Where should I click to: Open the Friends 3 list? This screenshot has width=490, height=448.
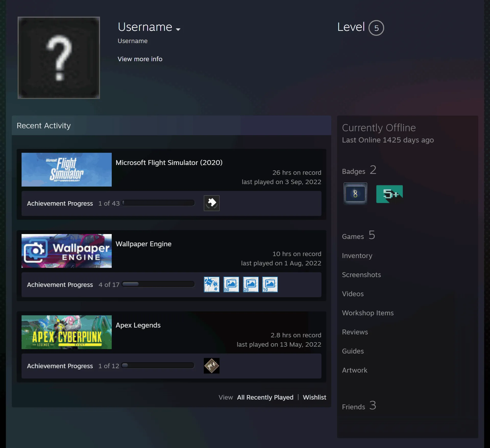[359, 406]
